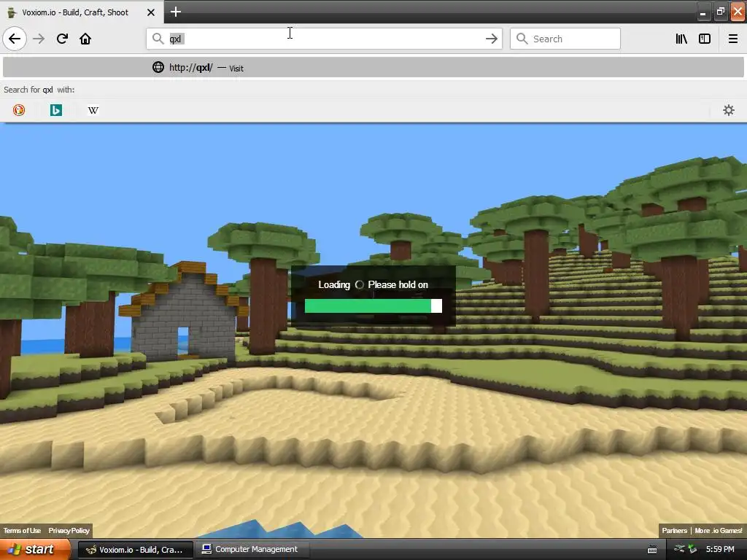Viewport: 747px width, 560px height.
Task: Open the More .io Games link
Action: pos(718,531)
